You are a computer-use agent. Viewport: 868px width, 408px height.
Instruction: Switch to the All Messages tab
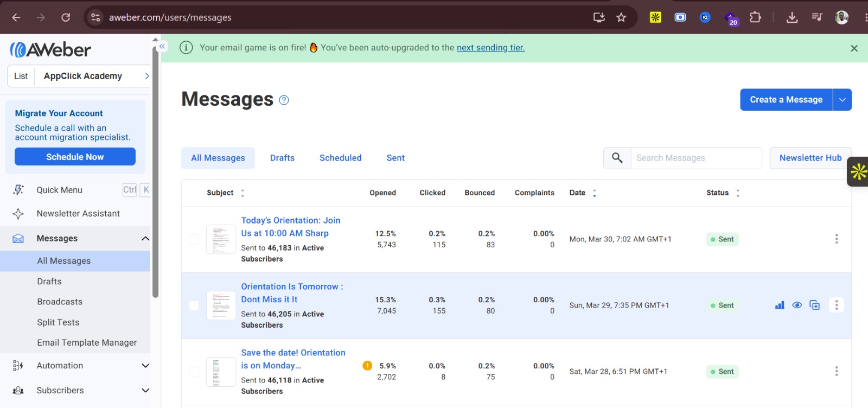pos(218,158)
